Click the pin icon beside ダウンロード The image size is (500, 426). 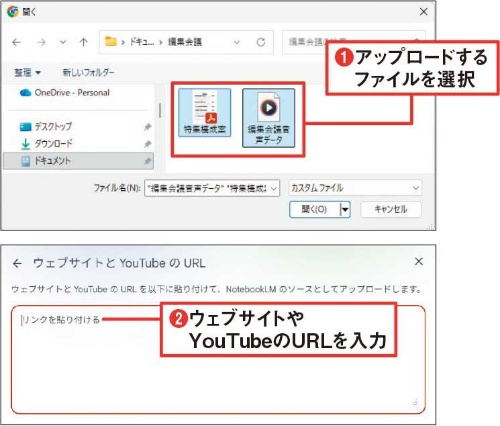(x=147, y=144)
